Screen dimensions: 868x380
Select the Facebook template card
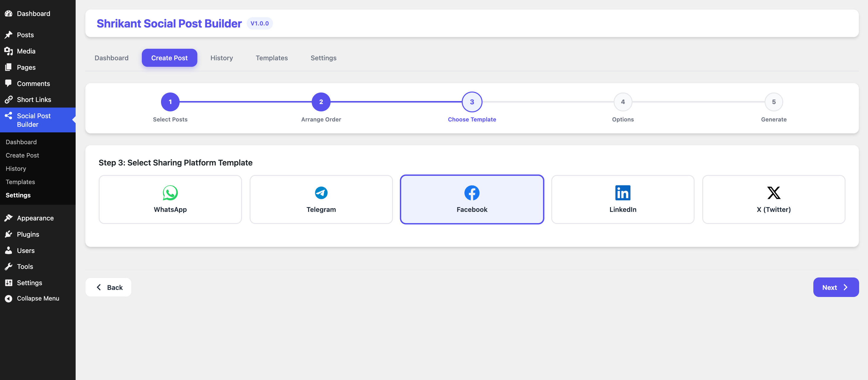(x=472, y=199)
